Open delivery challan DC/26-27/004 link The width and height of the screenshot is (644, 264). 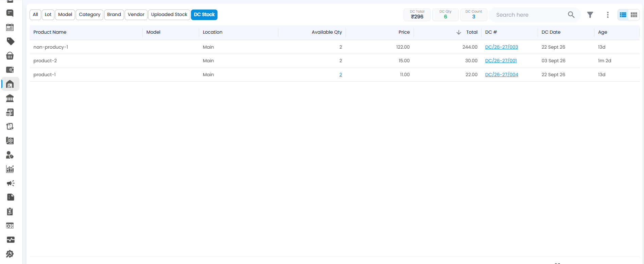[502, 75]
